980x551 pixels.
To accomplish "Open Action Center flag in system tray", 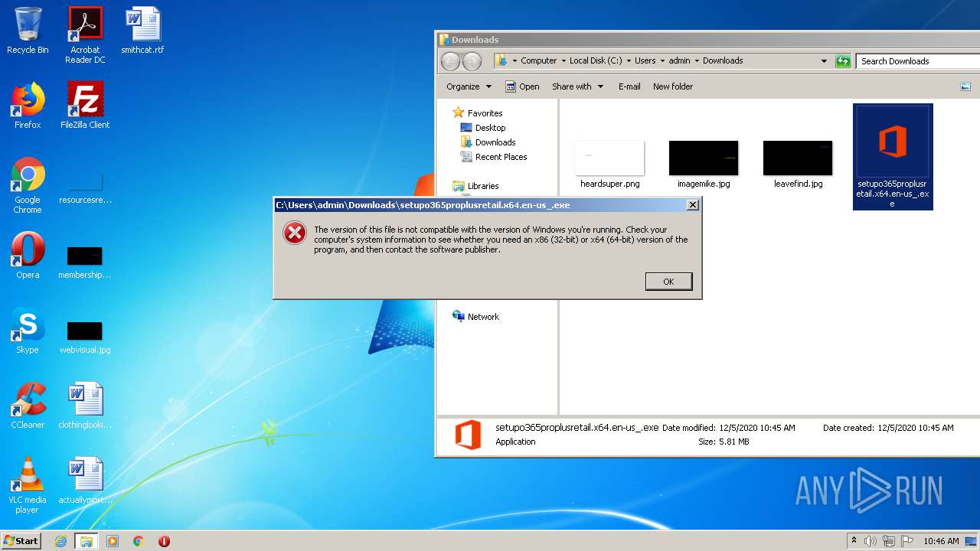I will coord(906,541).
